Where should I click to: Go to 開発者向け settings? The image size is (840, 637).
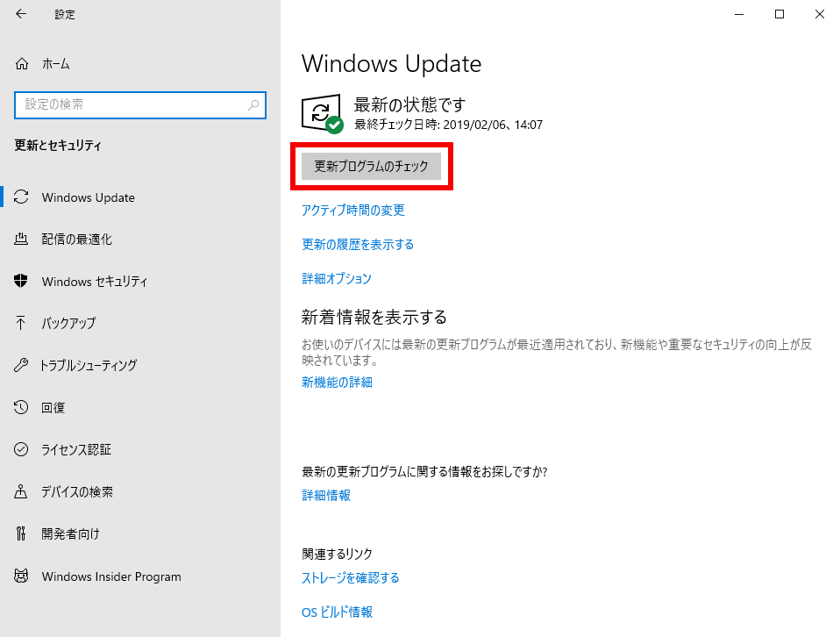click(x=70, y=533)
